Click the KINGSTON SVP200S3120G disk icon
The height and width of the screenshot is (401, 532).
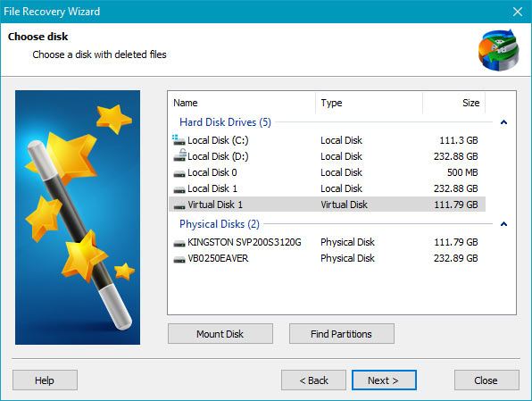pyautogui.click(x=179, y=244)
